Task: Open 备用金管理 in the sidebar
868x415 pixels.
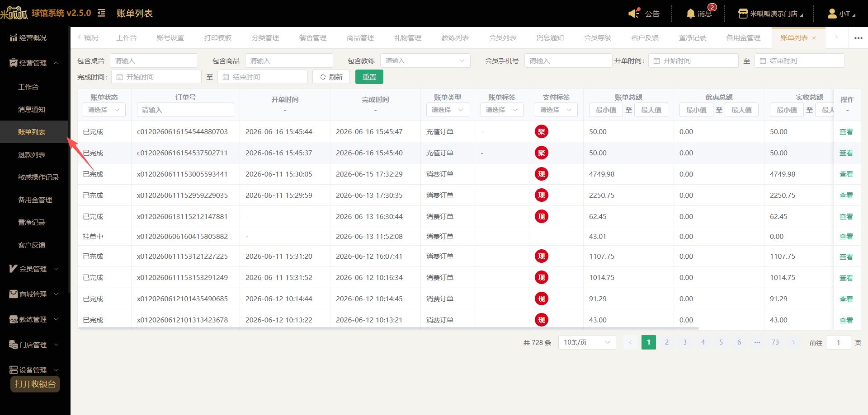Action: (35, 200)
